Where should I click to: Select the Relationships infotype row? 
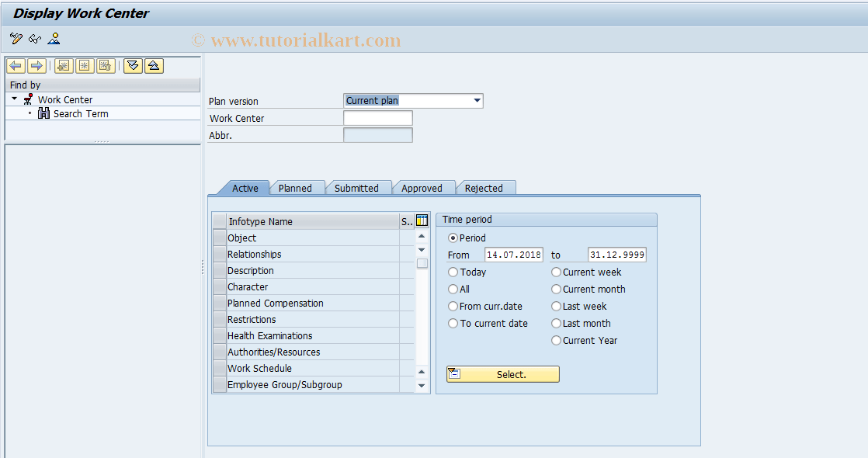coord(313,254)
